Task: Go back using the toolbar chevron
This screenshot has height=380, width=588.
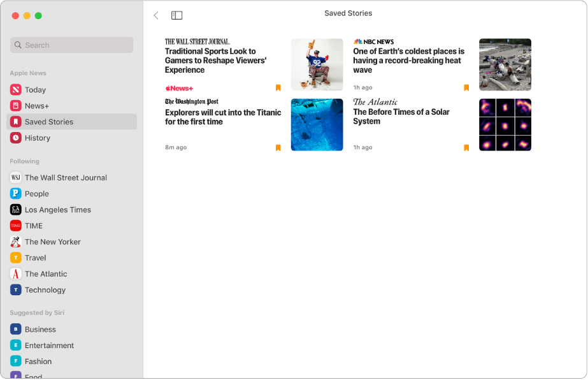Action: (156, 15)
